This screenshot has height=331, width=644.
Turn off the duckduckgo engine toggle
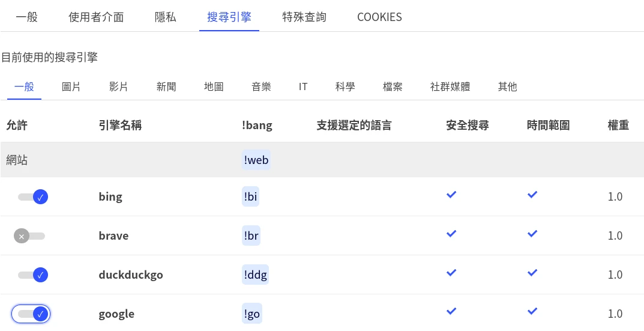tap(33, 275)
